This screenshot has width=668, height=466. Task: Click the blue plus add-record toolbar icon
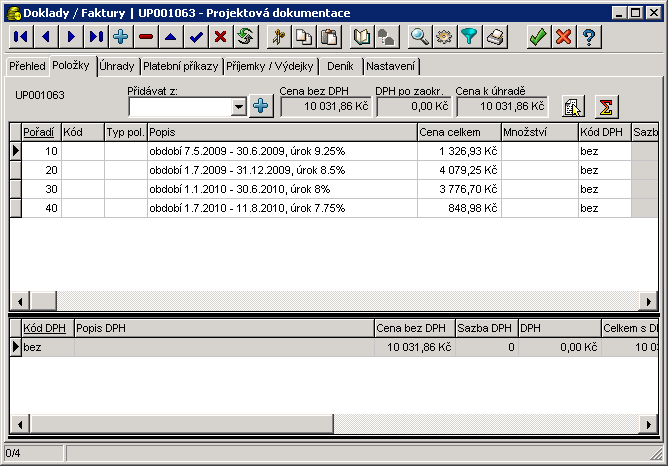[121, 37]
